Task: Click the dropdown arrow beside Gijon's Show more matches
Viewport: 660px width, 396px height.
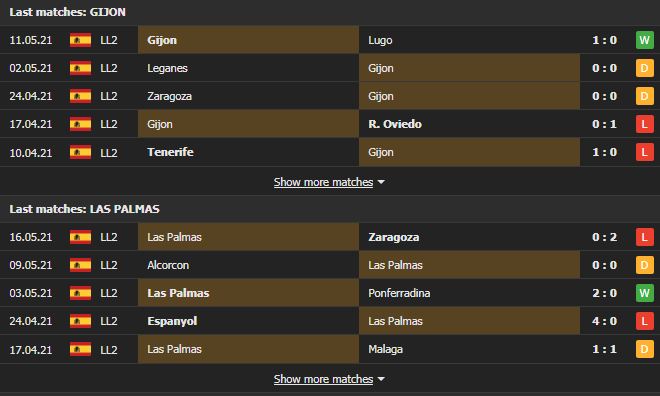Action: pos(381,182)
